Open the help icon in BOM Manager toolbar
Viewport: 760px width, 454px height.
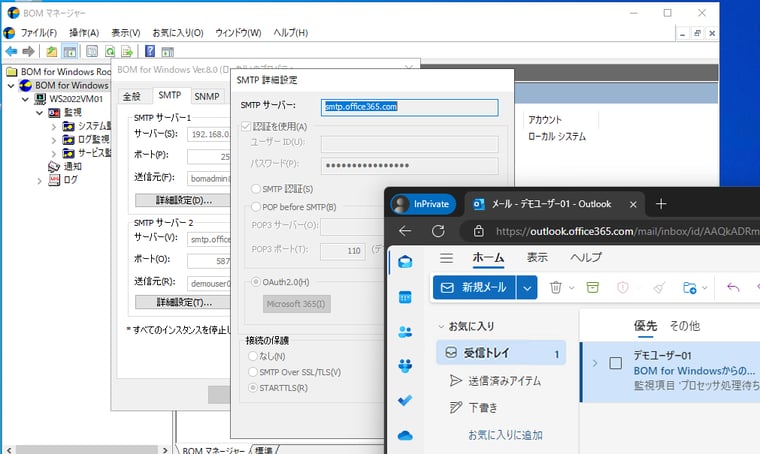click(150, 51)
